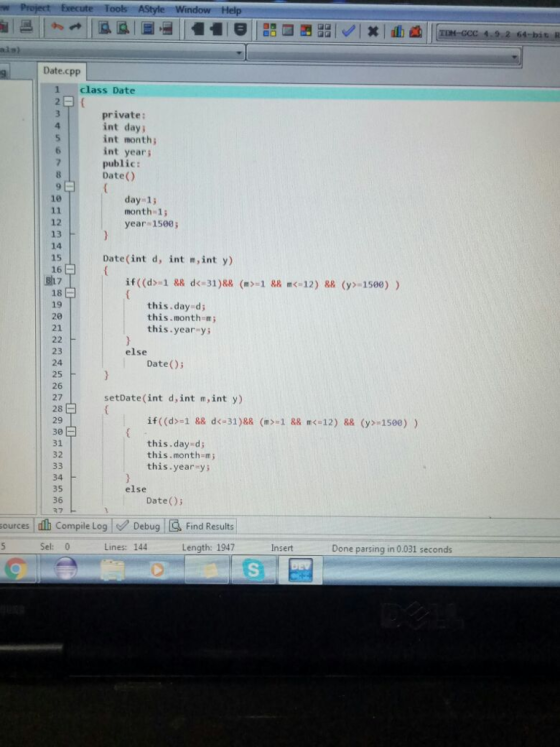Click 'setDate(int d,int m,int y)' line

(x=173, y=398)
